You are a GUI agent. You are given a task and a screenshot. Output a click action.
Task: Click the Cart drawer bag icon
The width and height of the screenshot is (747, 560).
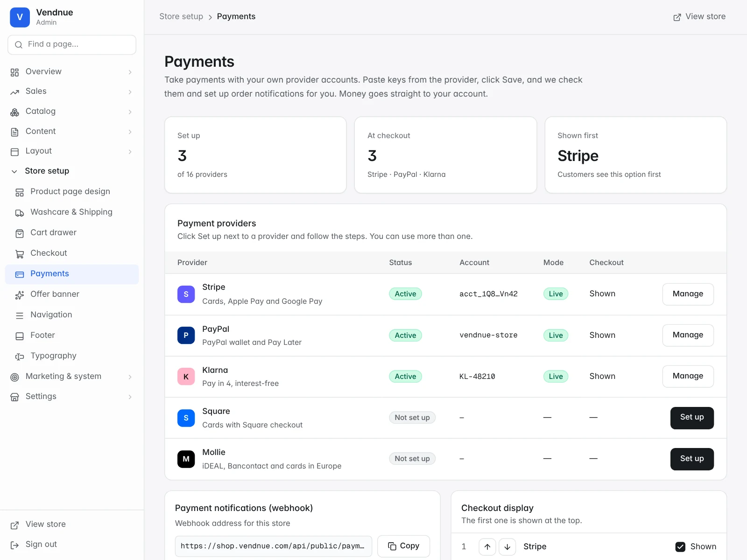pyautogui.click(x=20, y=233)
